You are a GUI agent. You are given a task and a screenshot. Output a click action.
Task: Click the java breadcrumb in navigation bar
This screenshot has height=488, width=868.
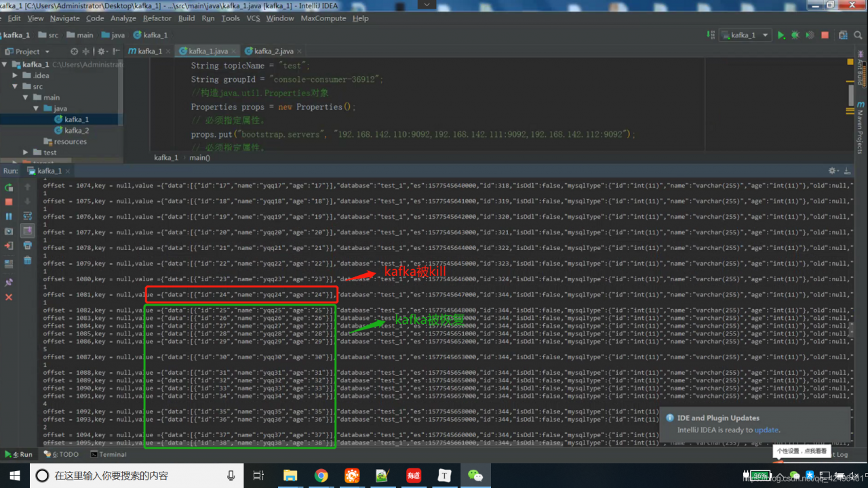[113, 35]
